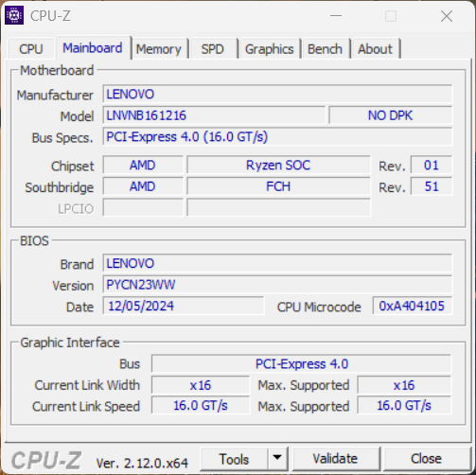Open the Tools dropdown arrow
476x475 pixels.
pos(277,458)
